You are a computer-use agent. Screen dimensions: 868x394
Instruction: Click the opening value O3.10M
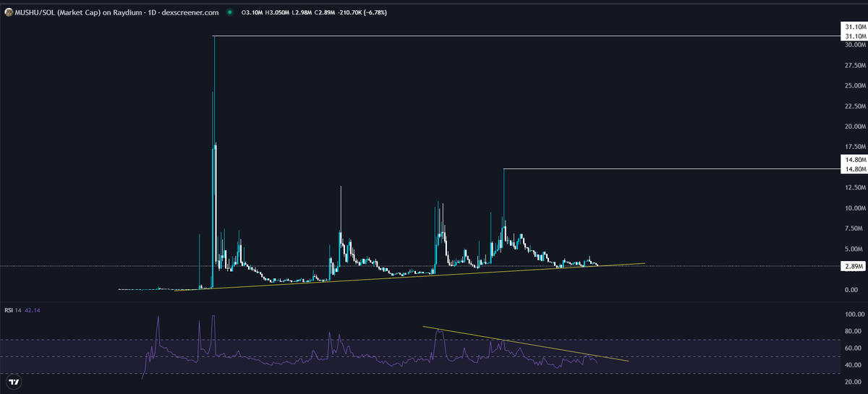(x=252, y=12)
